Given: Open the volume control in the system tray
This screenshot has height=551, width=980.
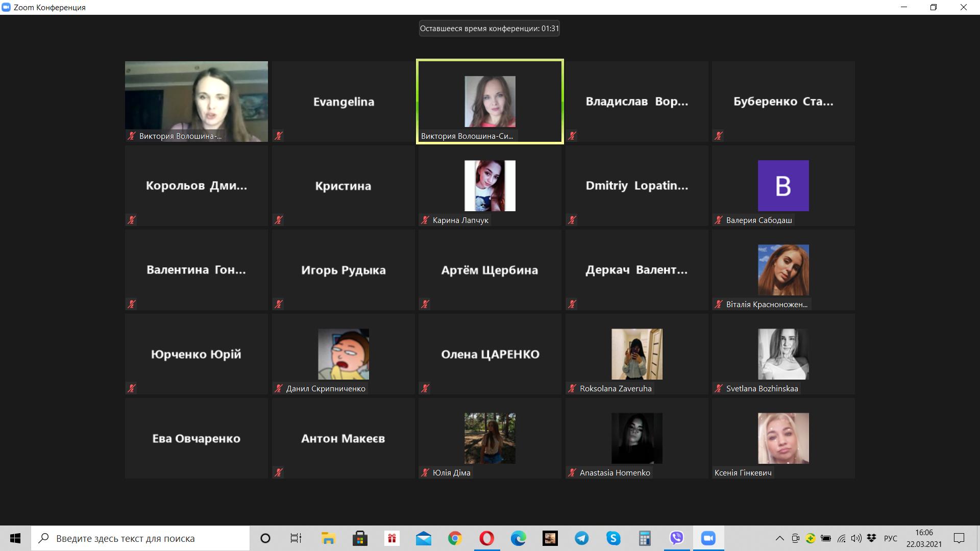Looking at the screenshot, I should click(x=856, y=538).
